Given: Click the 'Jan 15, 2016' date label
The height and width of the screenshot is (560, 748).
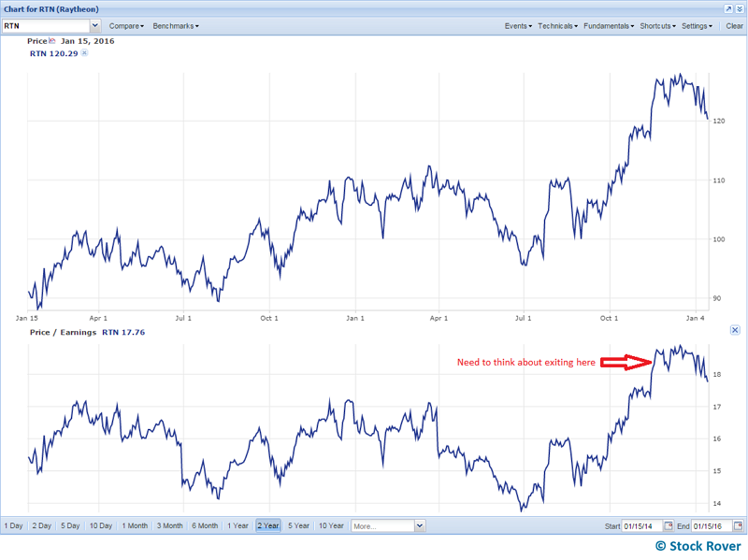Looking at the screenshot, I should tap(87, 41).
